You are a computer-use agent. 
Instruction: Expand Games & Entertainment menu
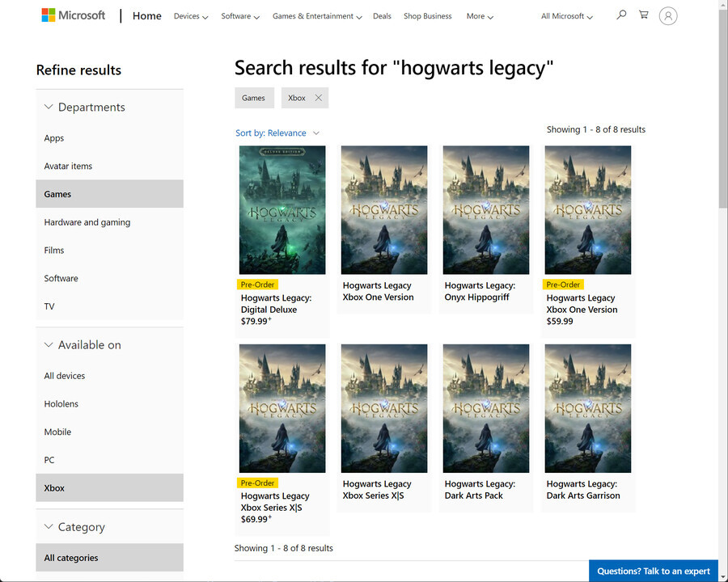coord(317,16)
